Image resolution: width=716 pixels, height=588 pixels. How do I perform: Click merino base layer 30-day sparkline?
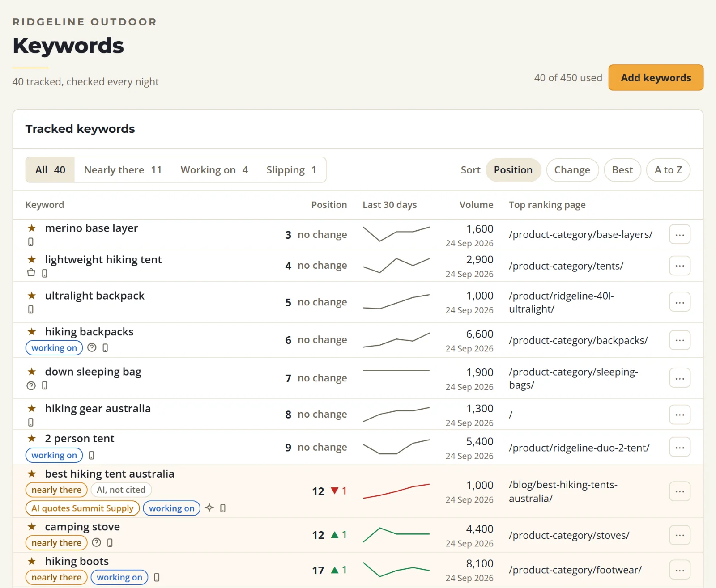[396, 234]
